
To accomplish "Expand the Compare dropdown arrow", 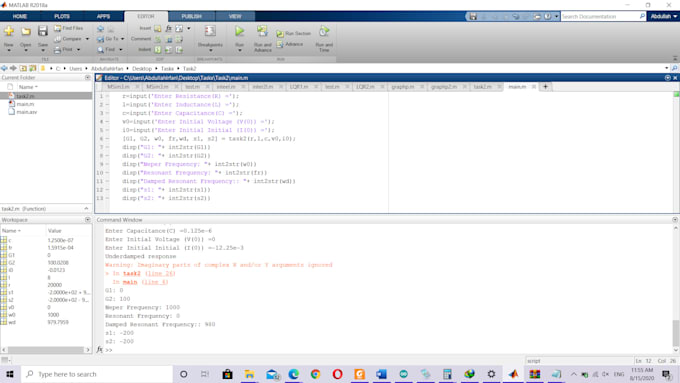I will 87,39.
